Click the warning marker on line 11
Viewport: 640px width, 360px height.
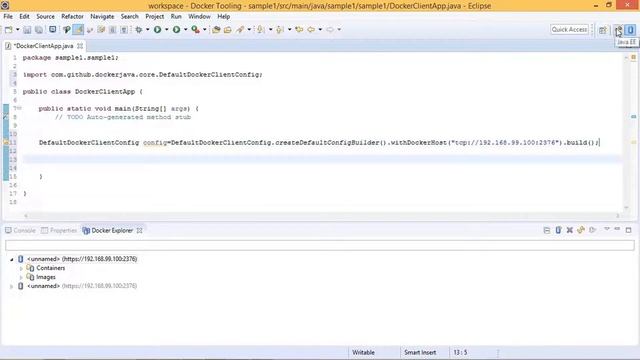[x=6, y=142]
